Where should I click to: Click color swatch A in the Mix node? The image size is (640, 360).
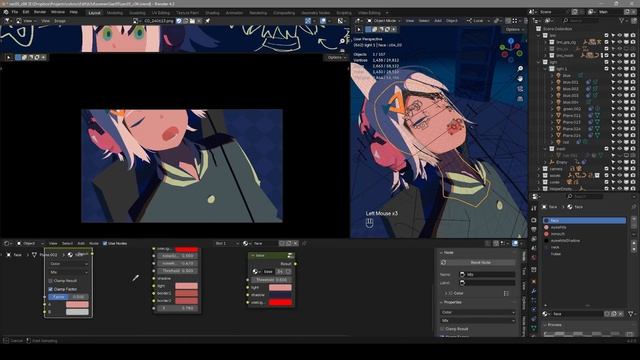[77, 304]
